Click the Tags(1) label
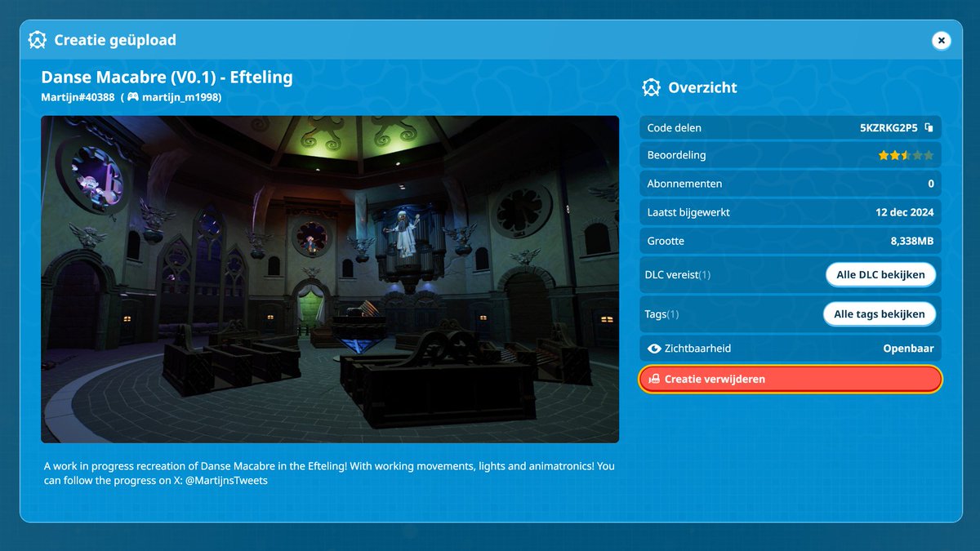This screenshot has width=980, height=551. (x=662, y=314)
